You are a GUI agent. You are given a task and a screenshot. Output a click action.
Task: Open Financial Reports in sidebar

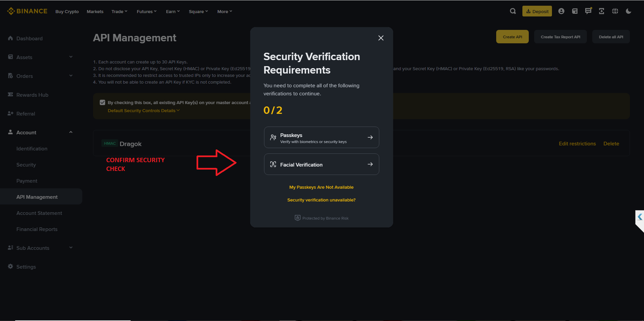[x=37, y=229]
